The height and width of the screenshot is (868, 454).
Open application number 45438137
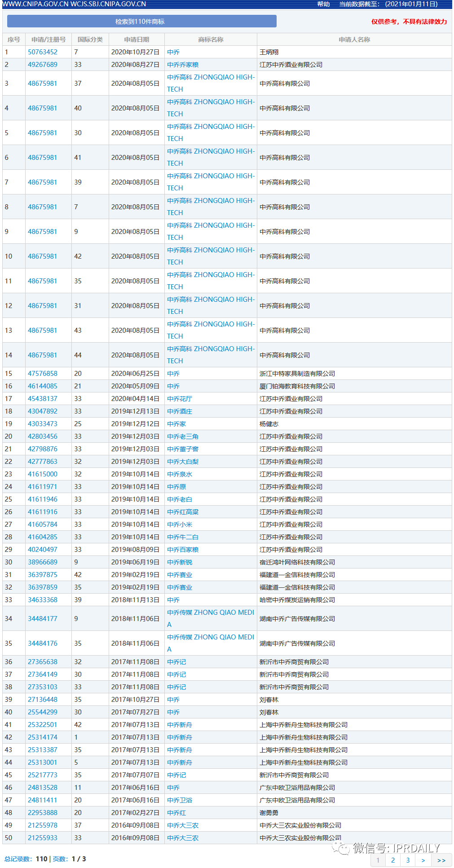point(43,399)
